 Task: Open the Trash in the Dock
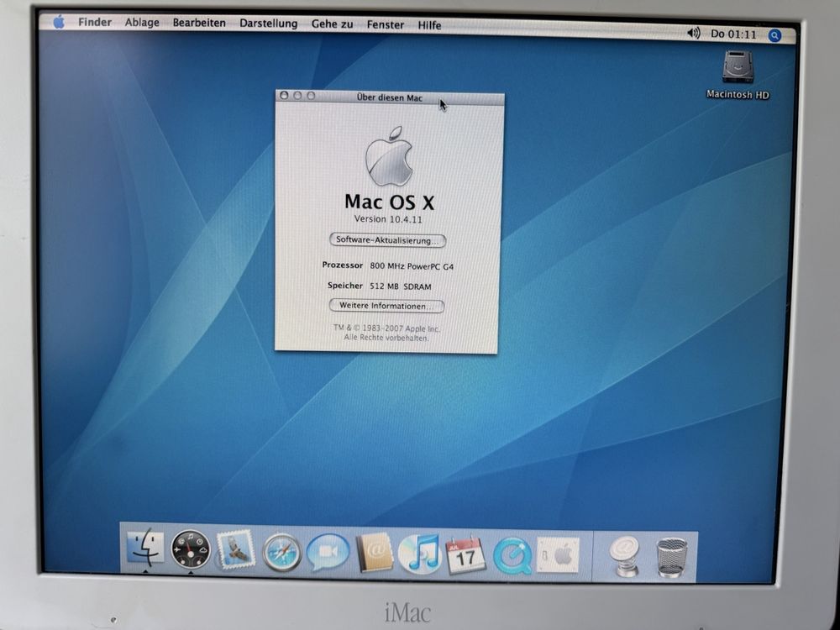(671, 557)
